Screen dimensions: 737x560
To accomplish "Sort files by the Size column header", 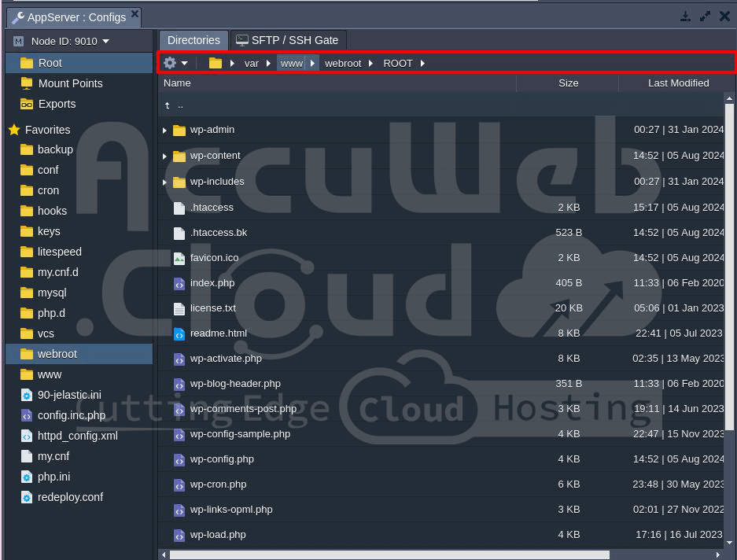I will pos(568,83).
